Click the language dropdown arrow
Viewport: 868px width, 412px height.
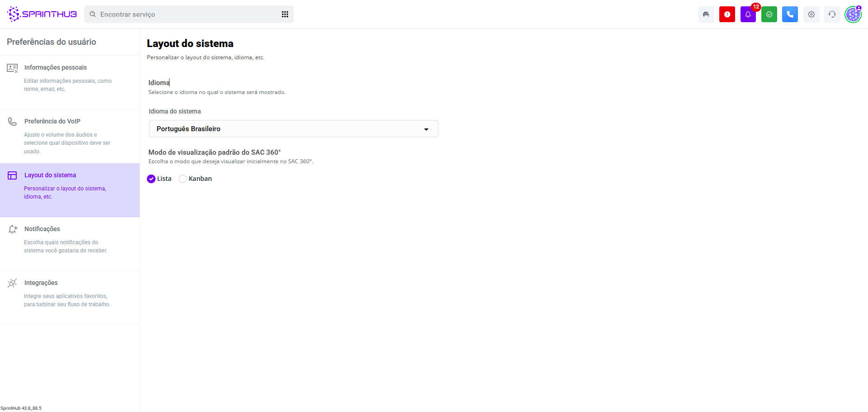click(x=426, y=129)
